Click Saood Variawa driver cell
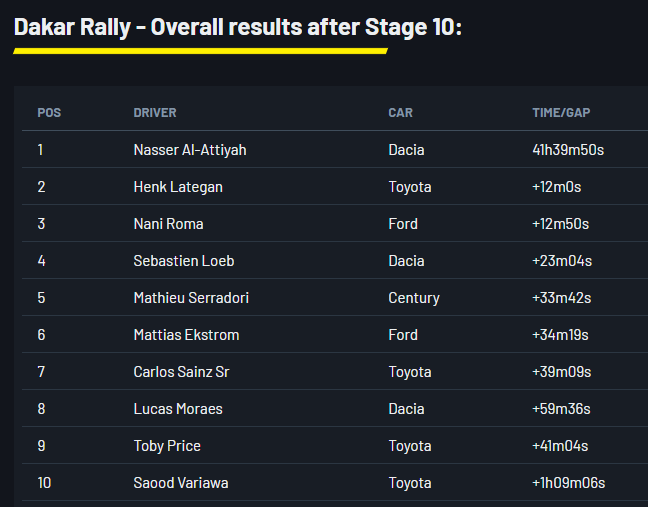Viewport: 648px width, 507px height. [181, 483]
